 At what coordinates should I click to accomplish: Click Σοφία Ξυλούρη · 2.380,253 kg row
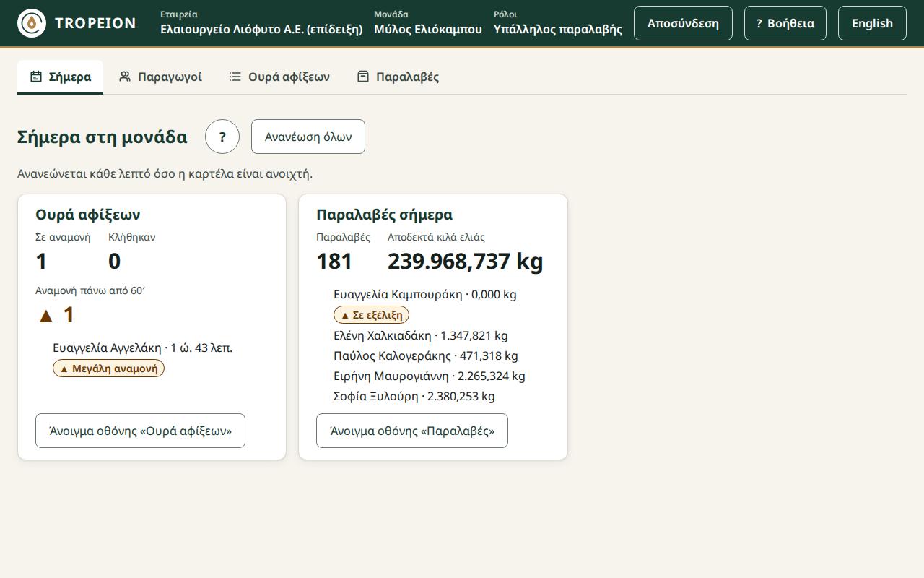point(414,396)
